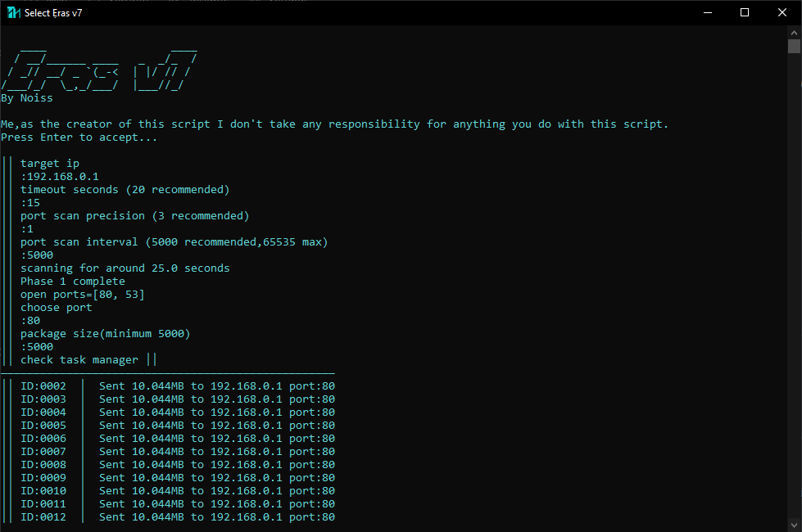Click the "choose port" prompt line

pyautogui.click(x=57, y=308)
